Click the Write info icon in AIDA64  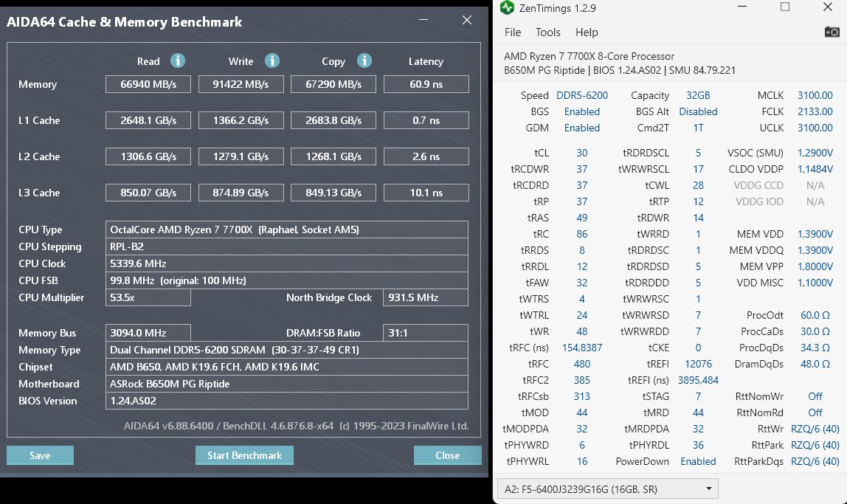pyautogui.click(x=272, y=61)
